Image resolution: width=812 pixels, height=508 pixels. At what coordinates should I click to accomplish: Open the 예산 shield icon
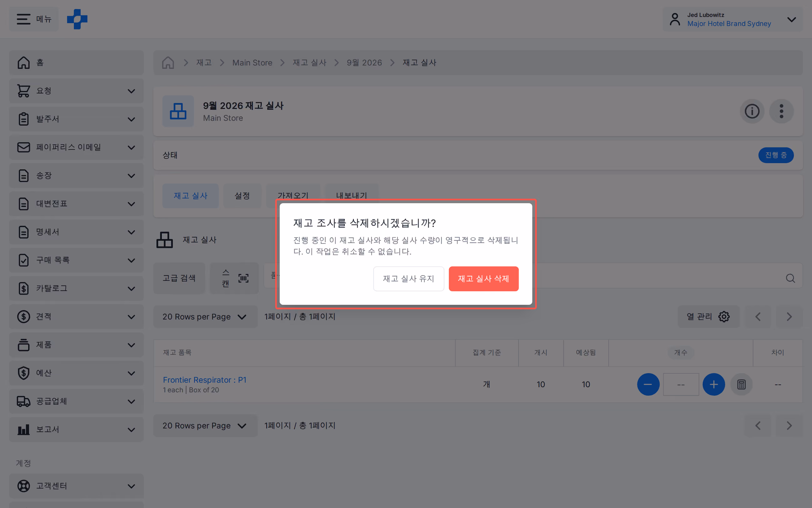[x=23, y=373]
